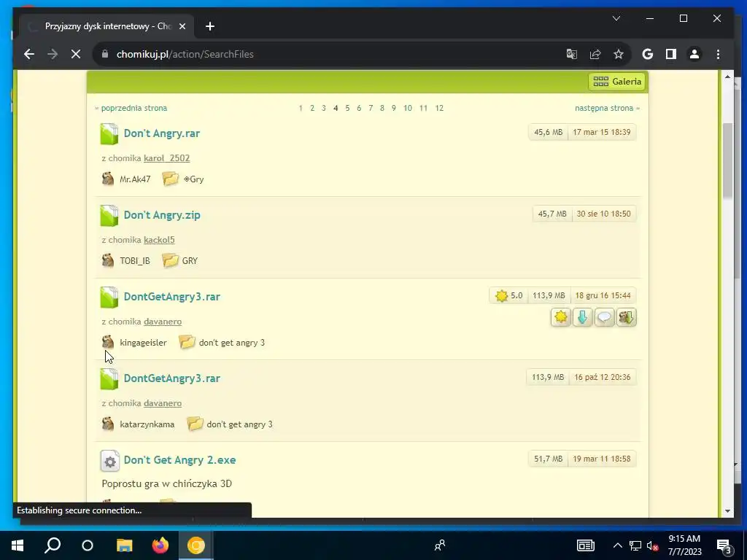The width and height of the screenshot is (747, 560).
Task: Show hidden system tray icons chevron
Action: tap(617, 545)
